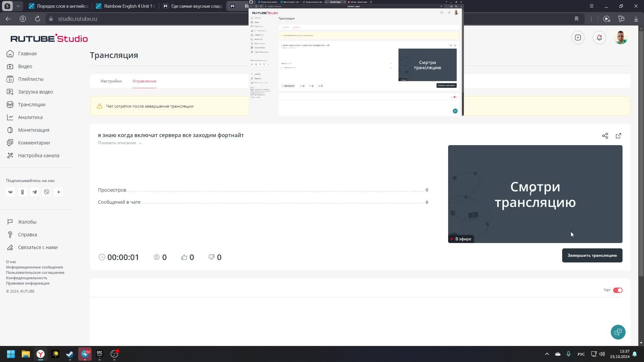Screen dimensions: 644x362
Task: Open Конфиденциальность link
Action: pyautogui.click(x=26, y=278)
